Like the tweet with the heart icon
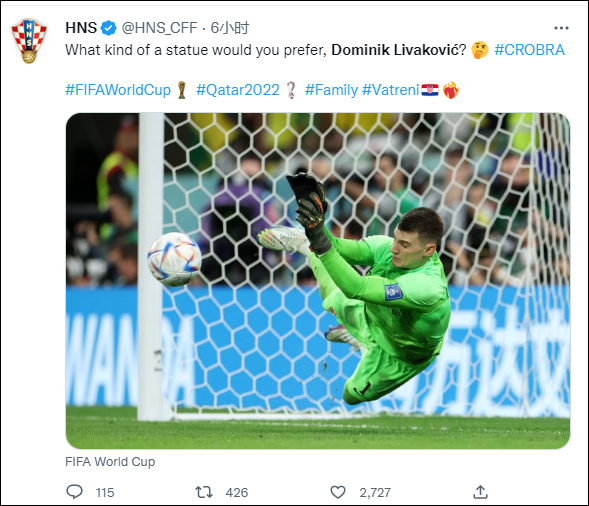 point(338,492)
